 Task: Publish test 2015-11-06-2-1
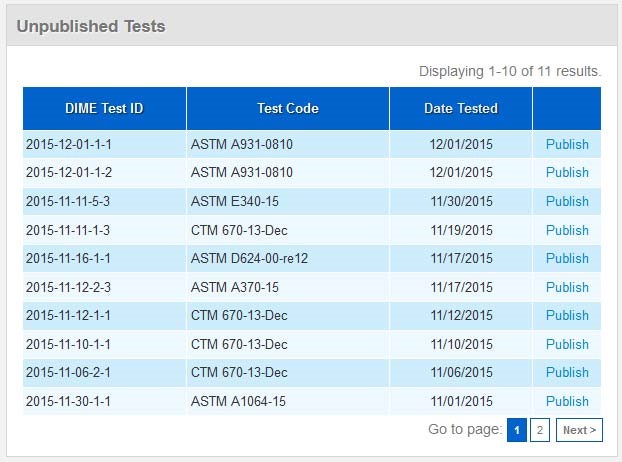[x=567, y=372]
